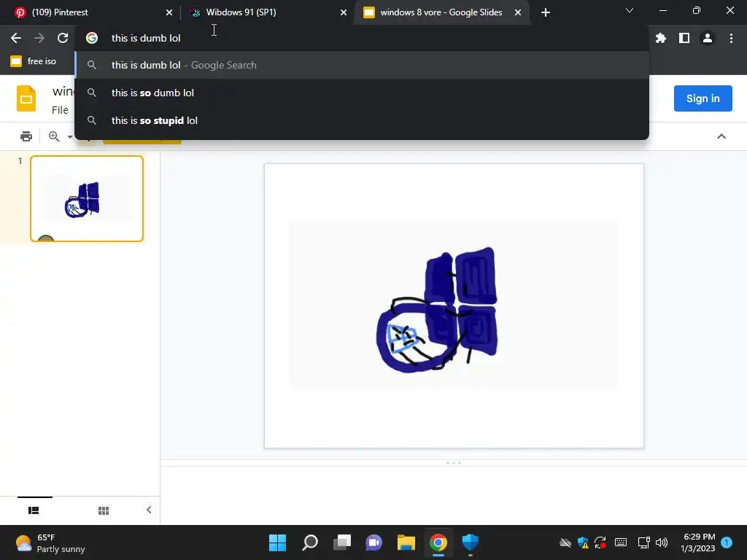Open the blue shield app on taskbar
The width and height of the screenshot is (747, 560).
(x=471, y=542)
